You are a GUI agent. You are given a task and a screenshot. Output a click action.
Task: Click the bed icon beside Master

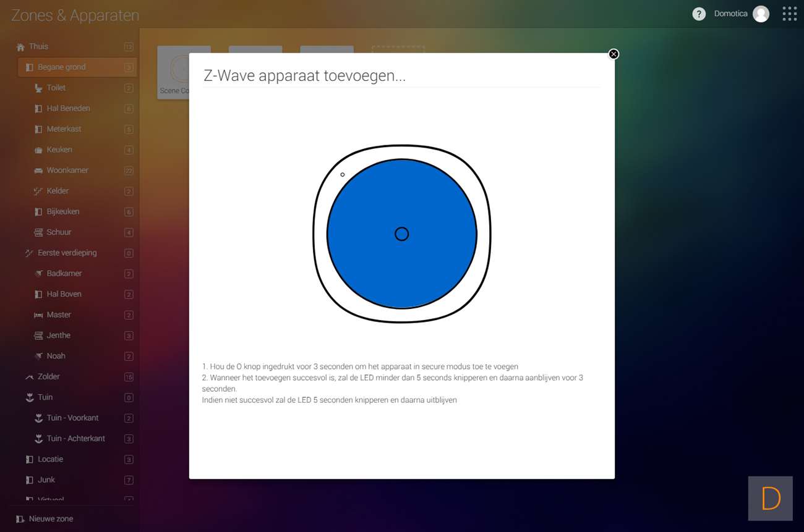tap(38, 315)
